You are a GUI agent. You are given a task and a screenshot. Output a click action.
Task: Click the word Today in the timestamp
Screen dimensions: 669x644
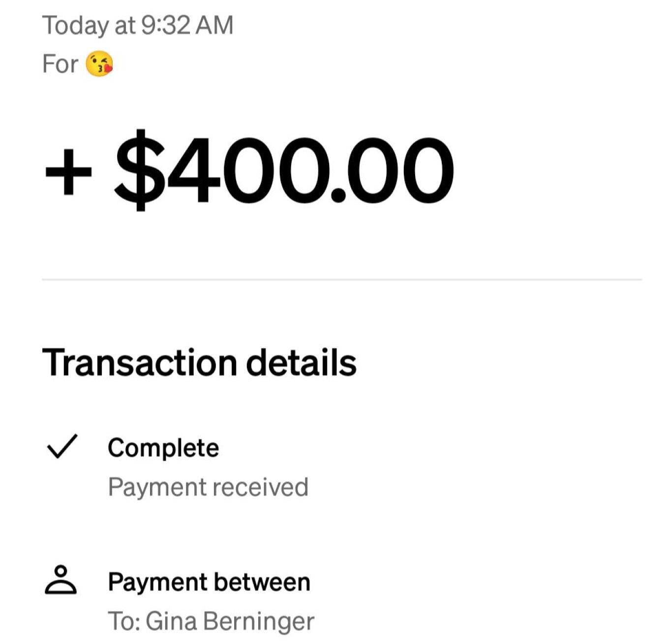pos(75,26)
